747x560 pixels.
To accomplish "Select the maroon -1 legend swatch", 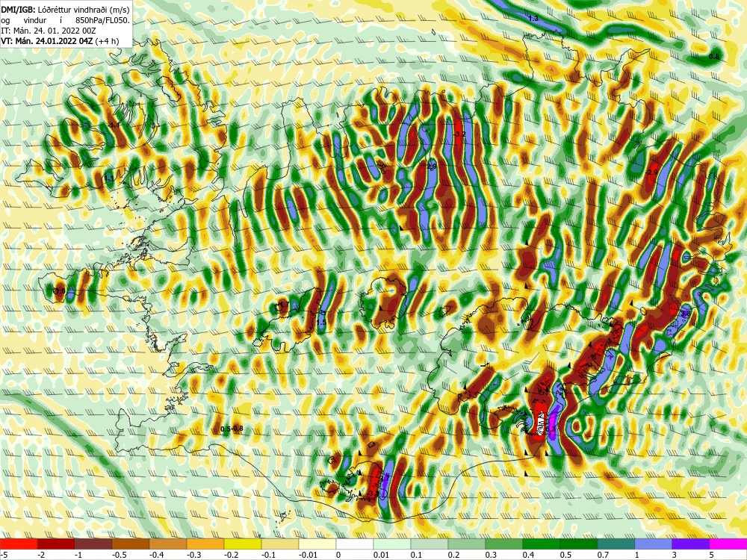I will pyautogui.click(x=93, y=544).
